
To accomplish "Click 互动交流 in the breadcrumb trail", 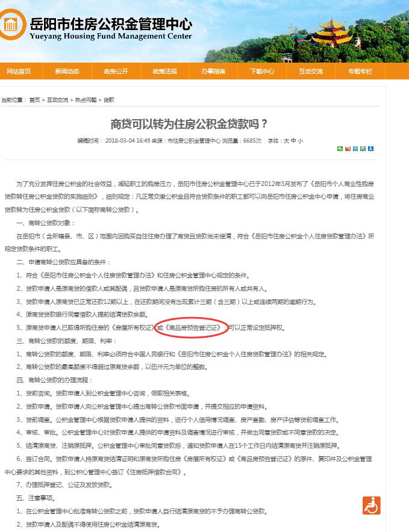I will pyautogui.click(x=58, y=100).
